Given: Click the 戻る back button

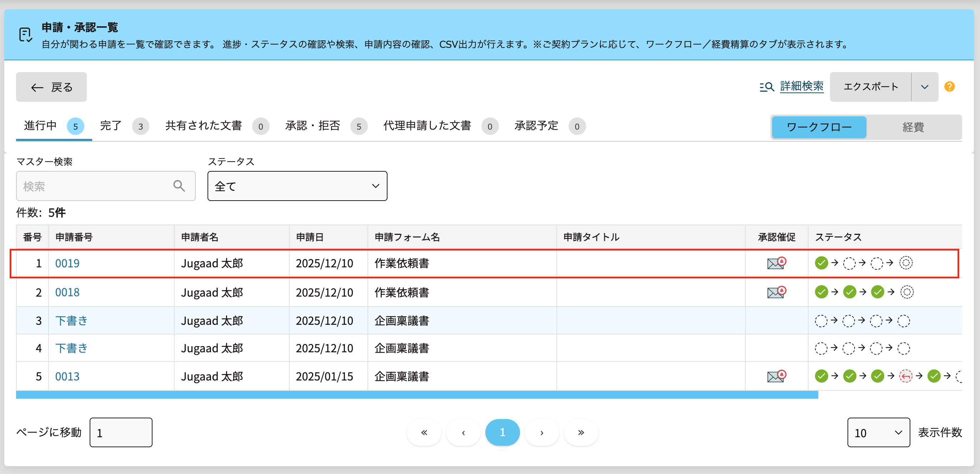Looking at the screenshot, I should (51, 87).
